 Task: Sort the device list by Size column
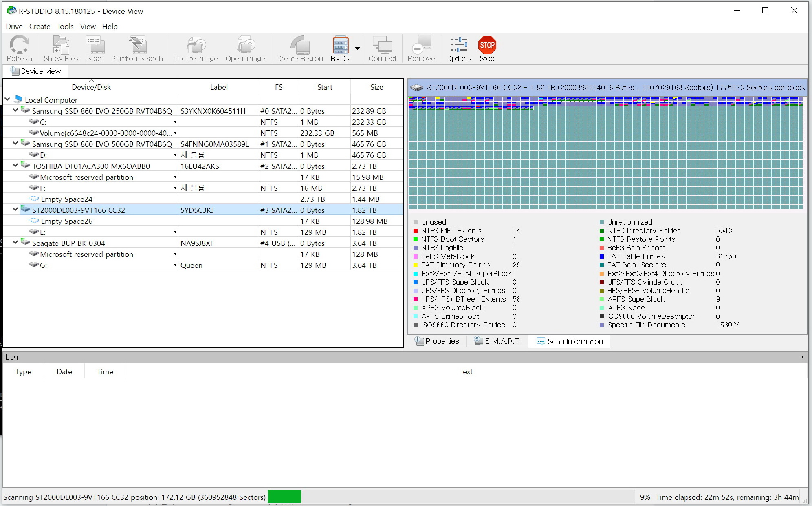click(x=376, y=87)
